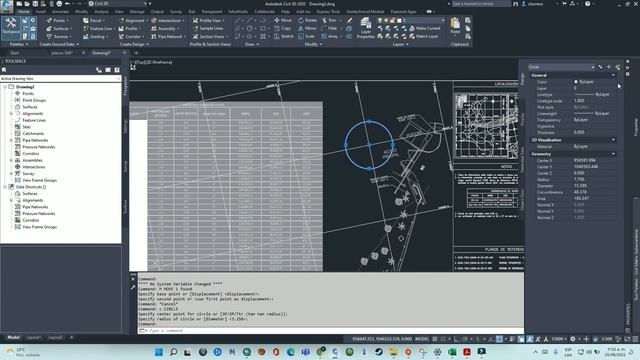Collapse the Geometry section in Properties
640x360 pixels.
tap(613, 154)
